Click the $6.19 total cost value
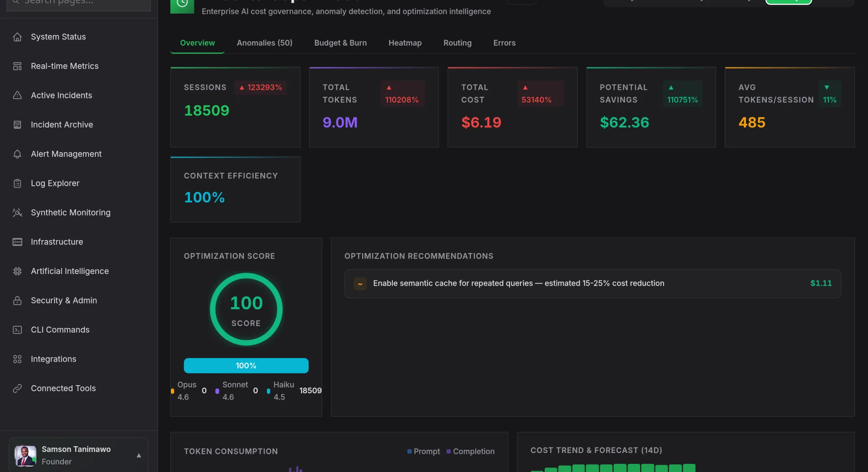The width and height of the screenshot is (868, 472). tap(481, 123)
